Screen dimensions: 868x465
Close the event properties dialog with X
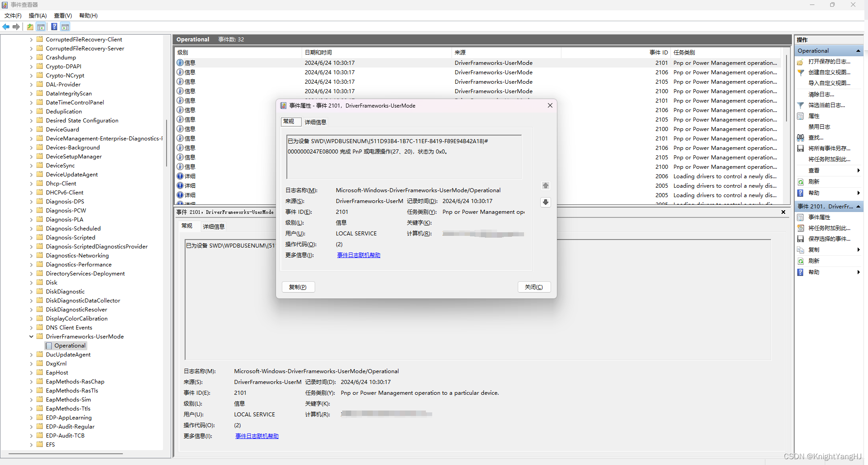[x=550, y=105]
